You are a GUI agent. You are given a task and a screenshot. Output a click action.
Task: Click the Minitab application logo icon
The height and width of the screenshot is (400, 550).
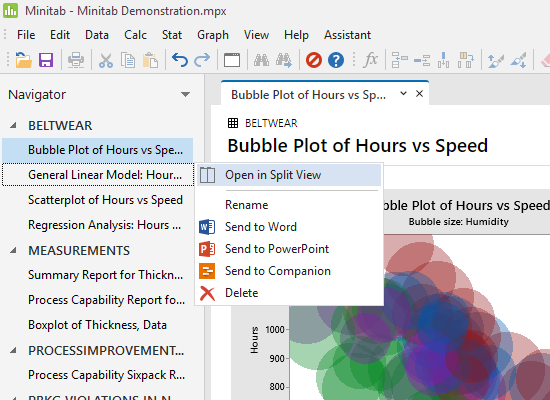click(10, 11)
